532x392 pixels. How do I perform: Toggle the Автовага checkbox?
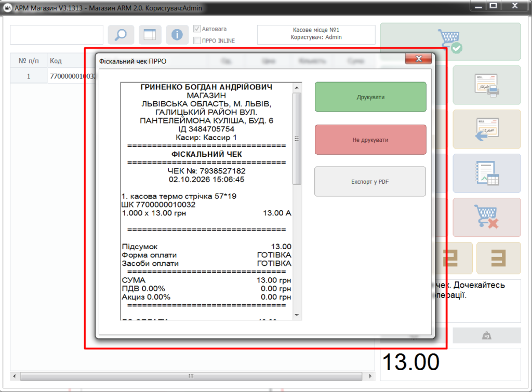tap(197, 29)
